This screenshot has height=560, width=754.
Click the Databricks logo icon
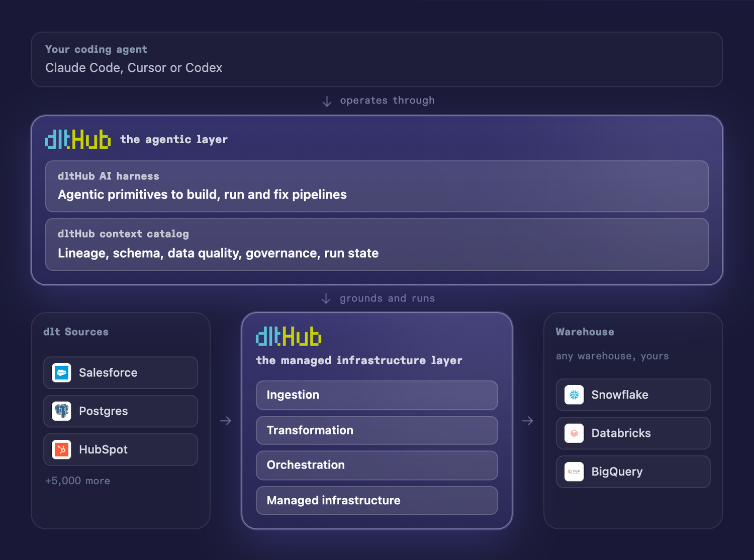coord(574,433)
